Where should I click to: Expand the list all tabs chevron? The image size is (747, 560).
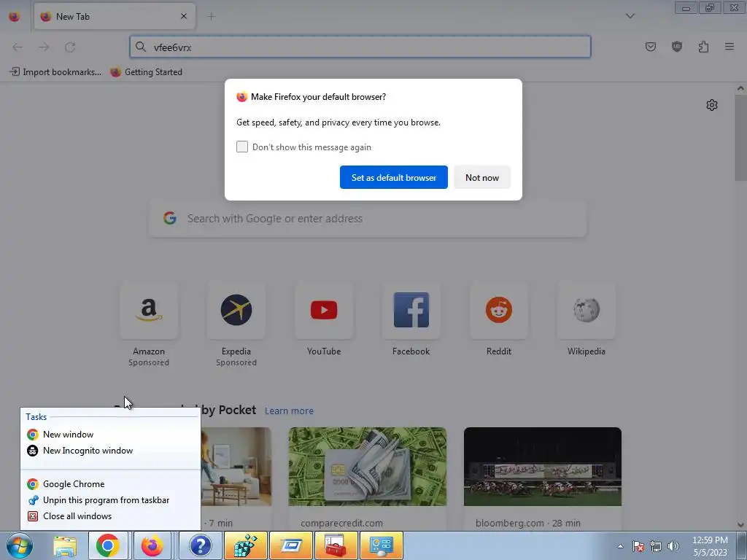tap(630, 16)
